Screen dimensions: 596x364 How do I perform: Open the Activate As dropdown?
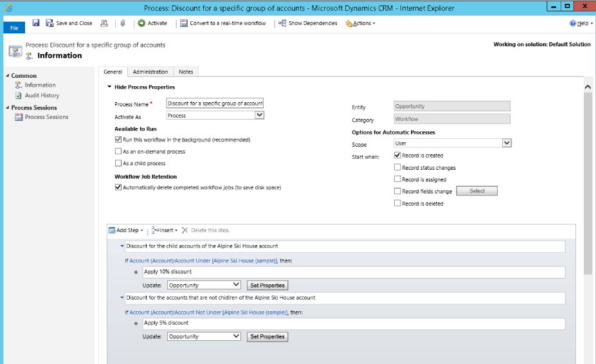coord(259,116)
